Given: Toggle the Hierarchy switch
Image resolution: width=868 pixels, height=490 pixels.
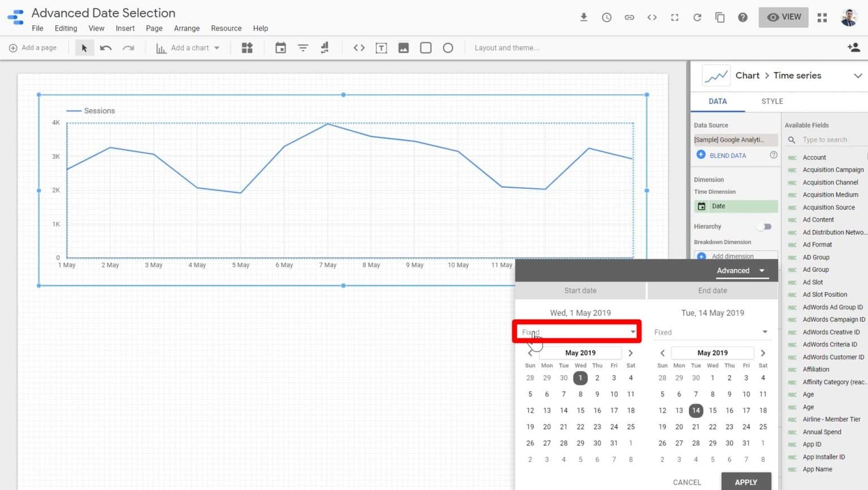Looking at the screenshot, I should [764, 226].
